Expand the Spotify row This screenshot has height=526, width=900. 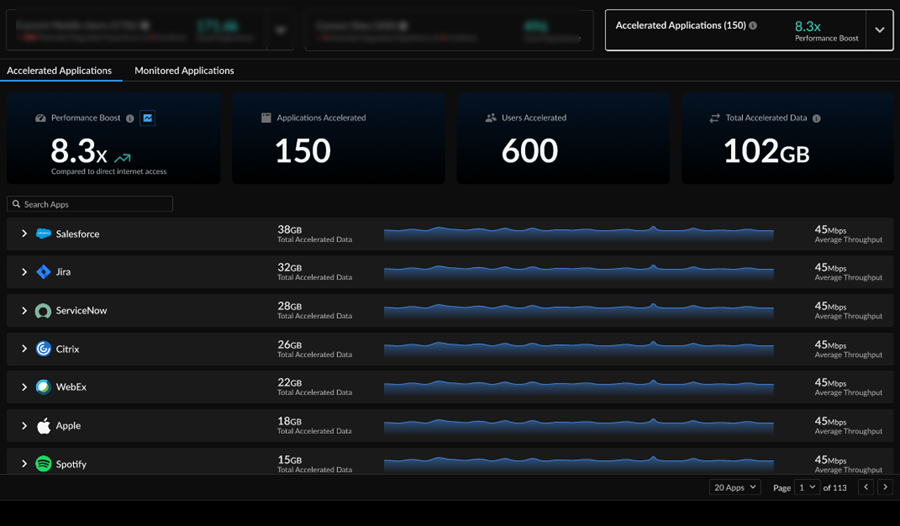pyautogui.click(x=24, y=464)
